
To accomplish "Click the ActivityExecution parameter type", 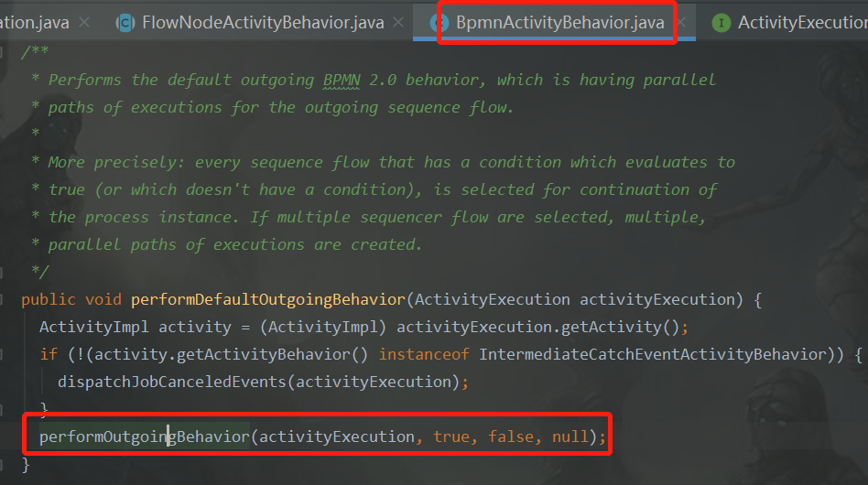I will (x=492, y=300).
